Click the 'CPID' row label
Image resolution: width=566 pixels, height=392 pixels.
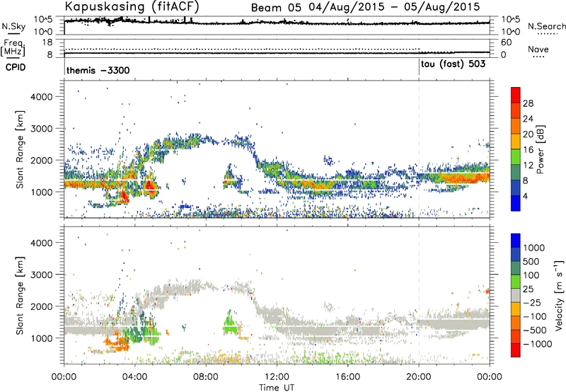point(16,67)
